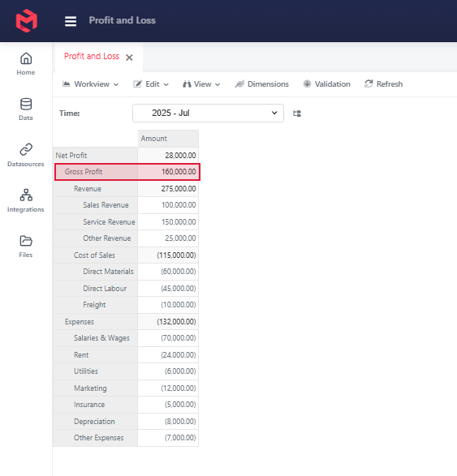Click the 160,000.00 Gross Profit cell
The width and height of the screenshot is (457, 476).
(168, 172)
